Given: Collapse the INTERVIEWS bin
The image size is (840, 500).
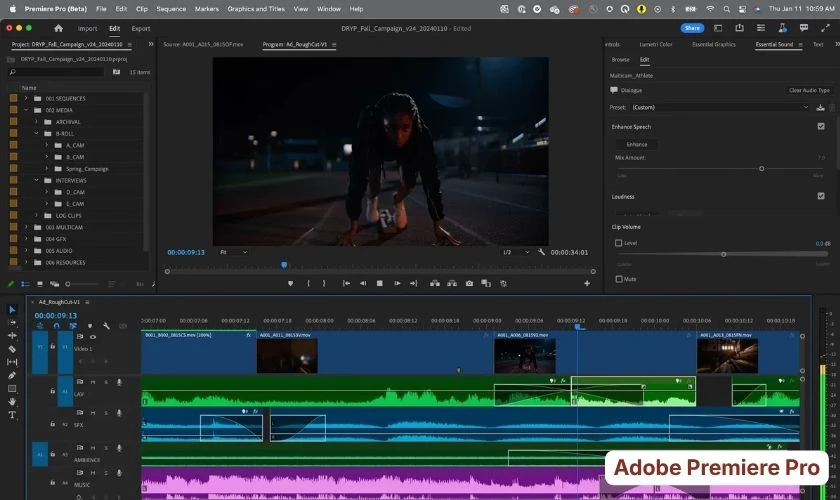Looking at the screenshot, I should [x=36, y=181].
